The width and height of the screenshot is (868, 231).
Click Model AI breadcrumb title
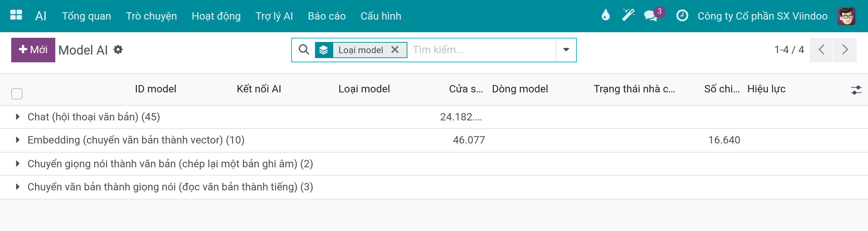[x=83, y=50]
